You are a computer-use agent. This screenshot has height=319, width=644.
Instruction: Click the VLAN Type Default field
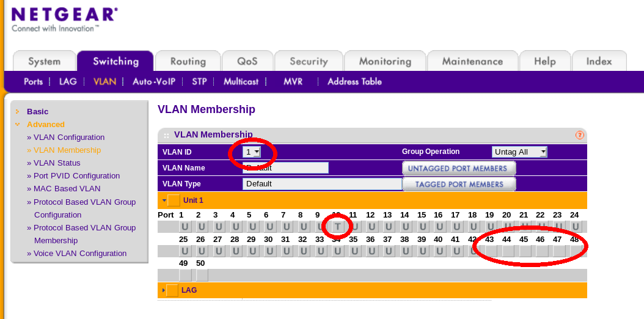click(323, 183)
